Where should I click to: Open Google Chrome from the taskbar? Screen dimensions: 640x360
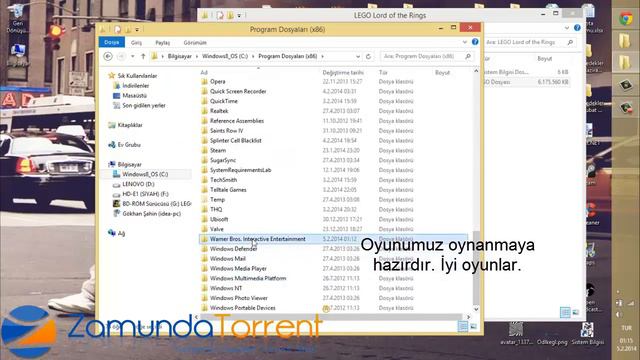point(626,18)
